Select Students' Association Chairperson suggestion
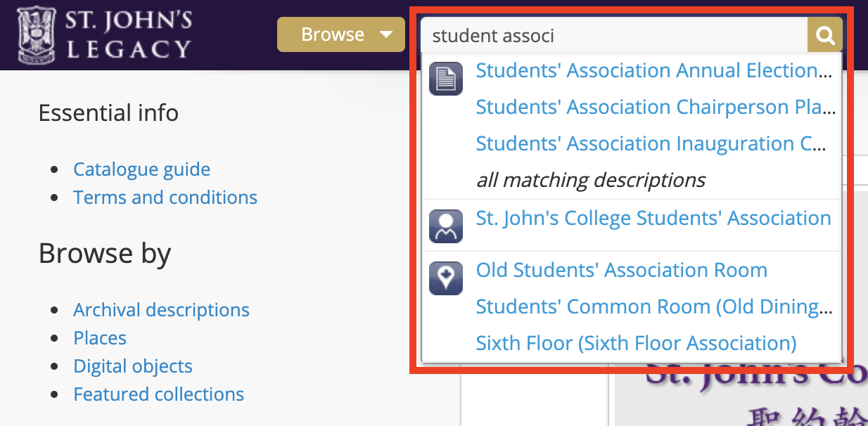 coord(656,108)
